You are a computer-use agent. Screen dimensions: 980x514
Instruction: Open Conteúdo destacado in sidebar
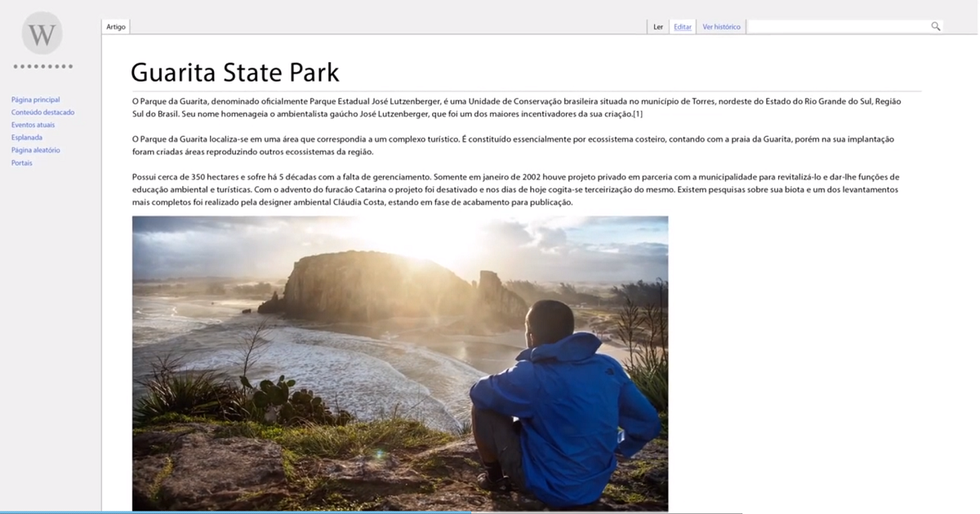43,113
